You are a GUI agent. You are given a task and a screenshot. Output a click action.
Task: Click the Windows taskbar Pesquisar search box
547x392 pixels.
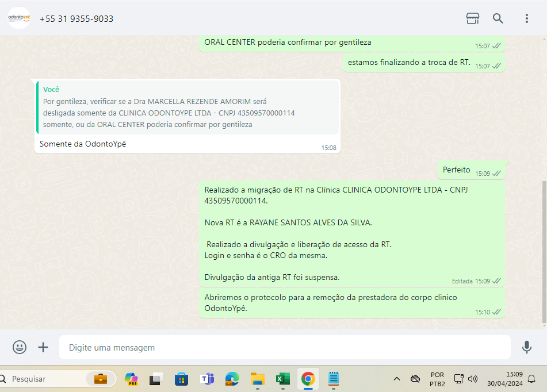point(58,379)
